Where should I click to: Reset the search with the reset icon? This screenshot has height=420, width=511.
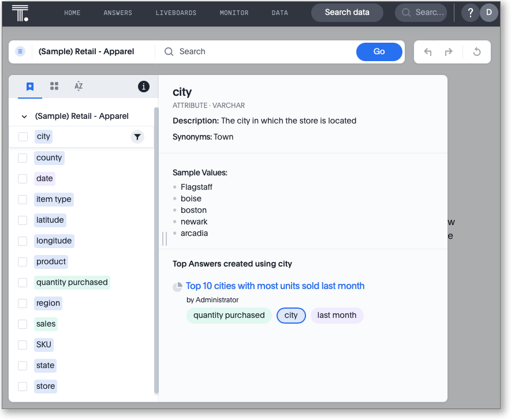pos(477,52)
